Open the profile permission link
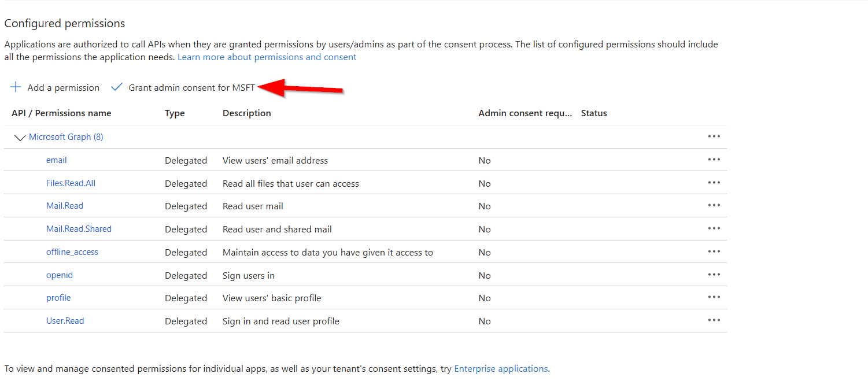The height and width of the screenshot is (392, 868). 58,298
